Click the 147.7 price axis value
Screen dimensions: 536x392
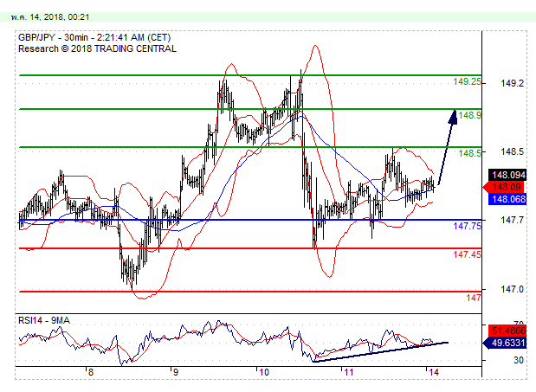click(x=512, y=221)
